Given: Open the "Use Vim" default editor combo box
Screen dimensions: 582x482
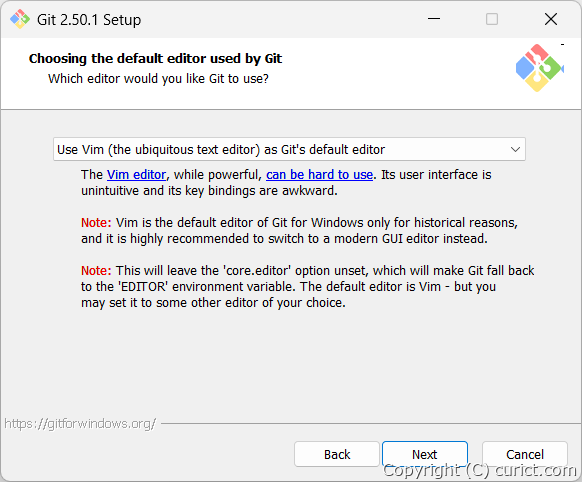Looking at the screenshot, I should click(289, 149).
